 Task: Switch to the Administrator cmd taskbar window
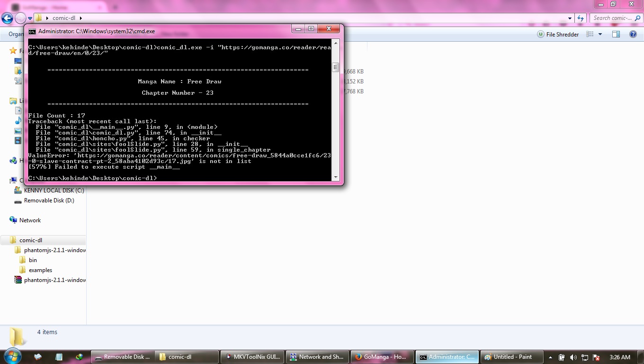(x=447, y=356)
